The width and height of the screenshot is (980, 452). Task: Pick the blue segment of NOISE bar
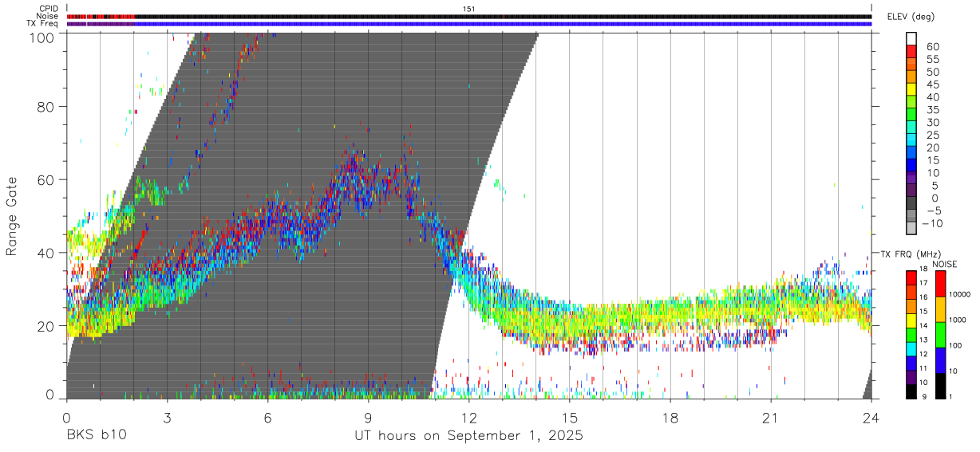[940, 360]
